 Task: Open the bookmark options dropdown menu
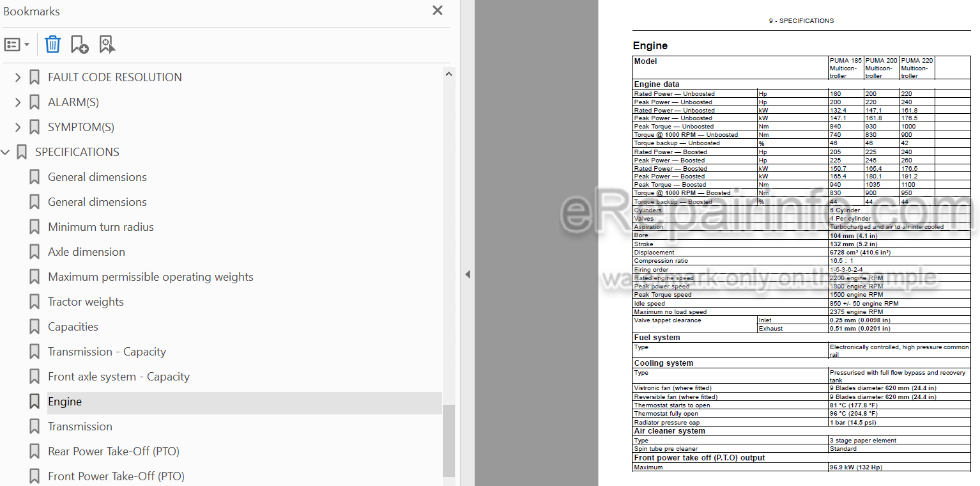(17, 45)
